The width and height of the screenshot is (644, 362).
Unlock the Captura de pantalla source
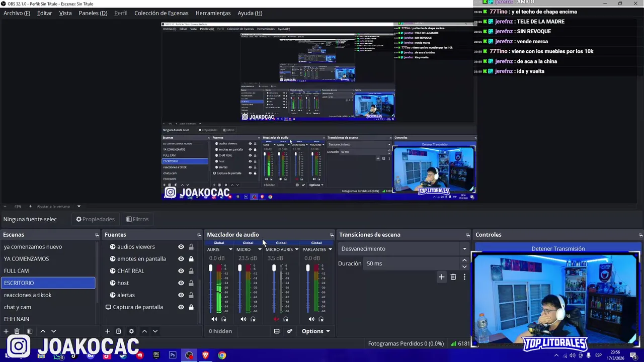pyautogui.click(x=191, y=307)
